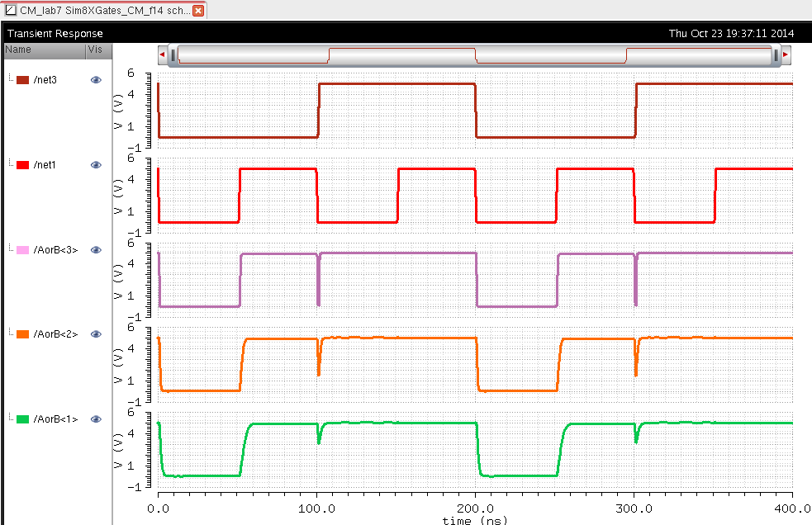This screenshot has width=812, height=525.
Task: Click the tree connector beside /AorB<1>
Action: point(11,418)
